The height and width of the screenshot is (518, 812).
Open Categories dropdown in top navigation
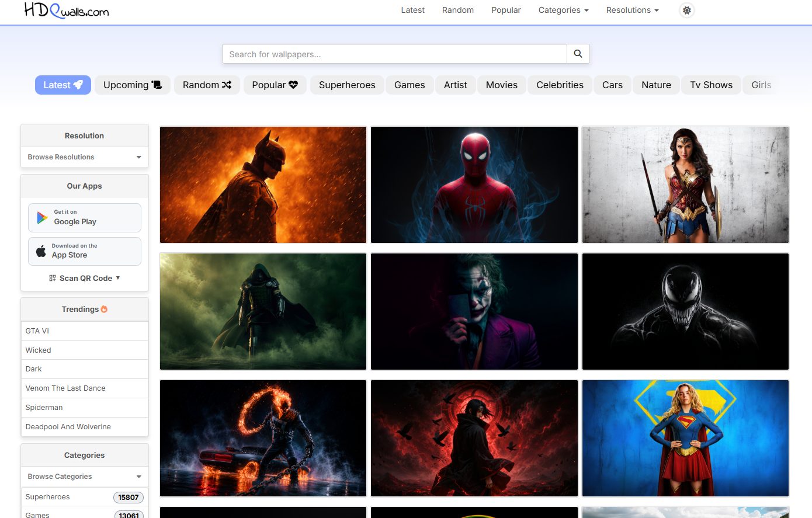pyautogui.click(x=563, y=10)
